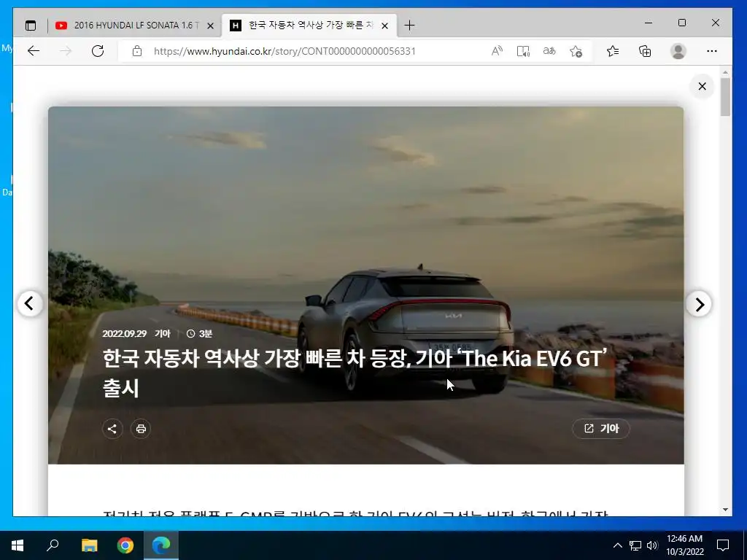This screenshot has height=560, width=747.
Task: Click the scrollbar up arrow
Action: (725, 72)
